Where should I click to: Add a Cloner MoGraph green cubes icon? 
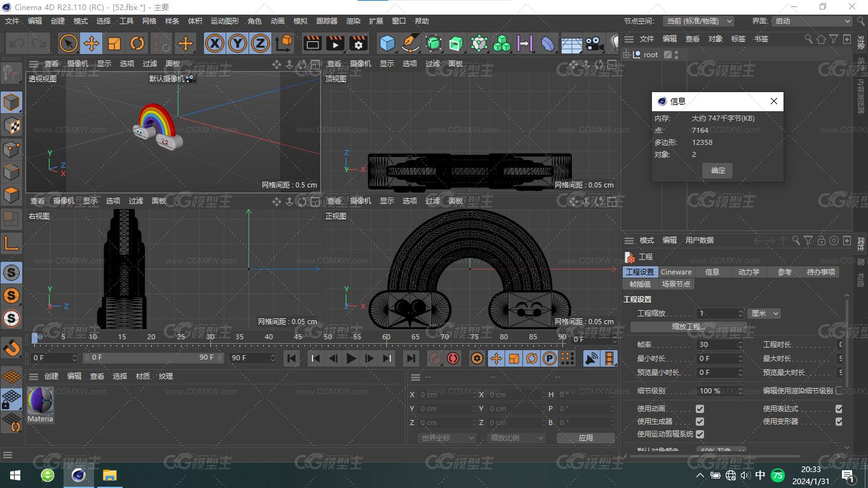click(x=502, y=43)
